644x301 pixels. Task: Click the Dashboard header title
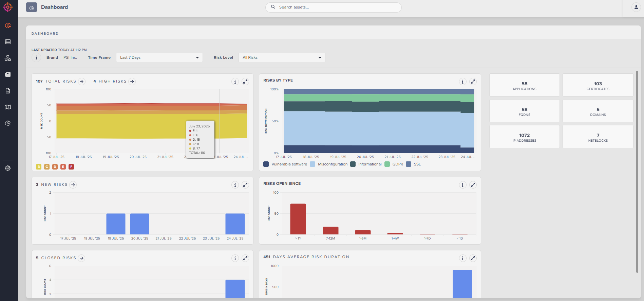click(54, 7)
